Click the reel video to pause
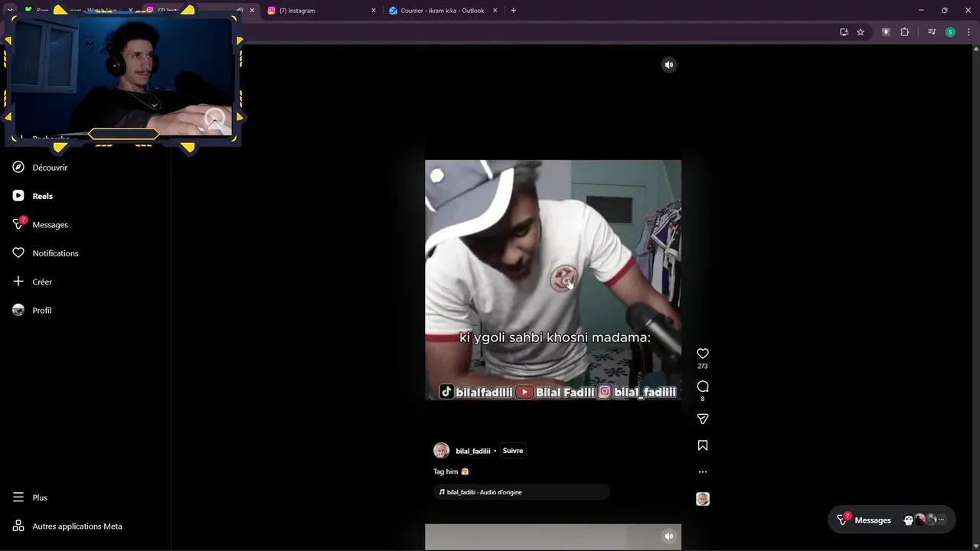The image size is (980, 551). (x=553, y=280)
